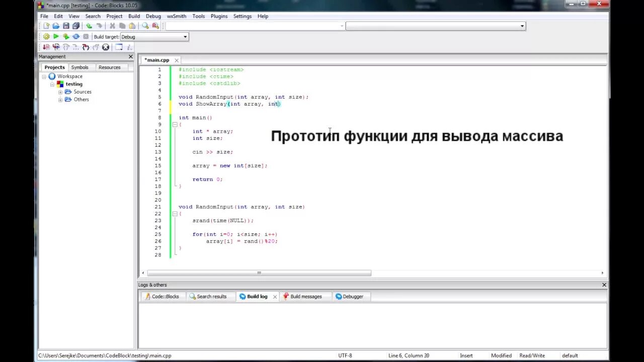Click the Next line debug icon

pos(66,47)
